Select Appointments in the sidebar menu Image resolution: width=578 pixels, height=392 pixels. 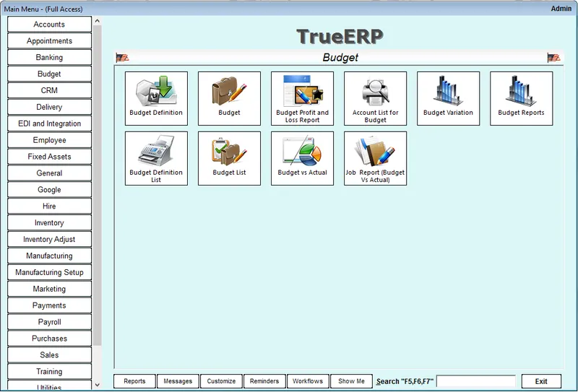tap(49, 41)
